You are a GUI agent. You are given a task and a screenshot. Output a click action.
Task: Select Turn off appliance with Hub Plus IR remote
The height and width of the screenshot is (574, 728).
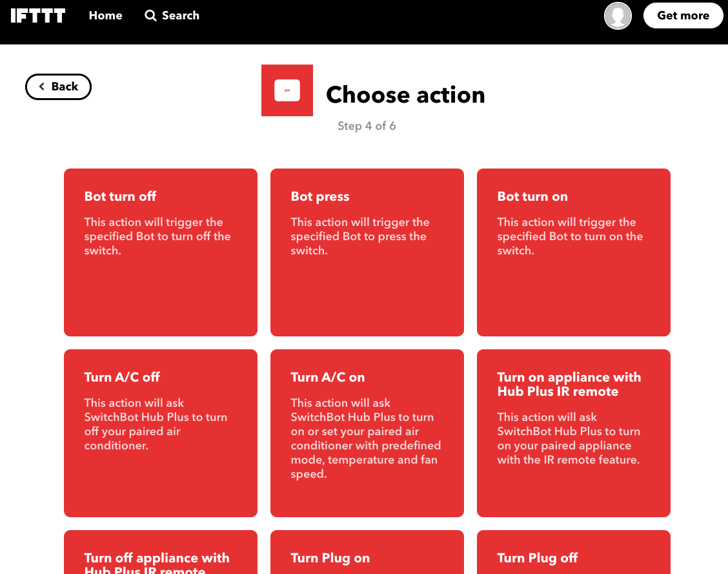tap(161, 552)
